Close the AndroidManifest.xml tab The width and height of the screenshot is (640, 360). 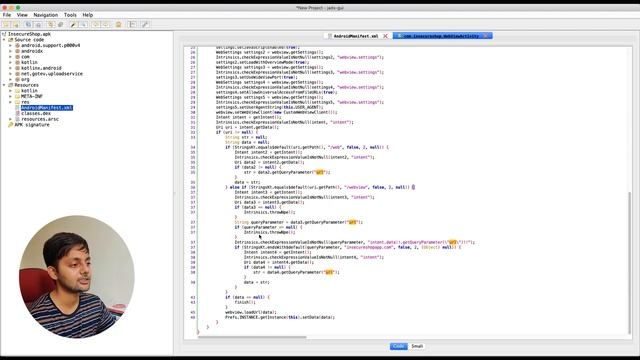(385, 36)
